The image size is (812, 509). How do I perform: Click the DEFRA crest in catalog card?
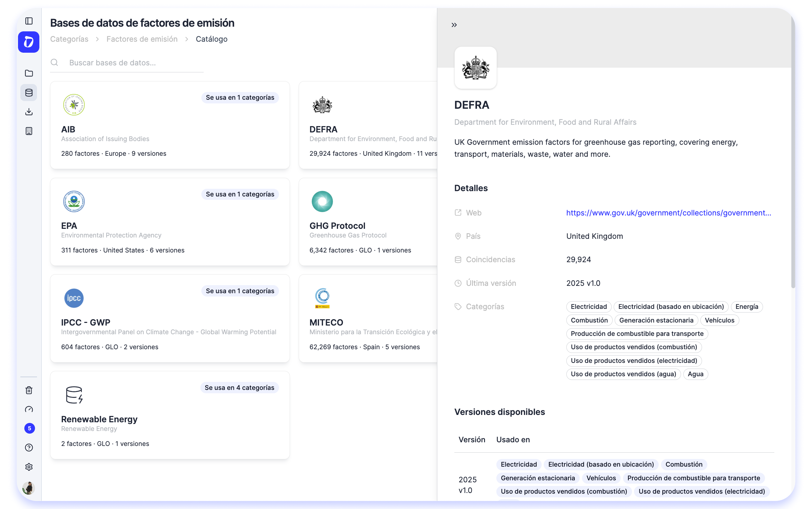[322, 105]
